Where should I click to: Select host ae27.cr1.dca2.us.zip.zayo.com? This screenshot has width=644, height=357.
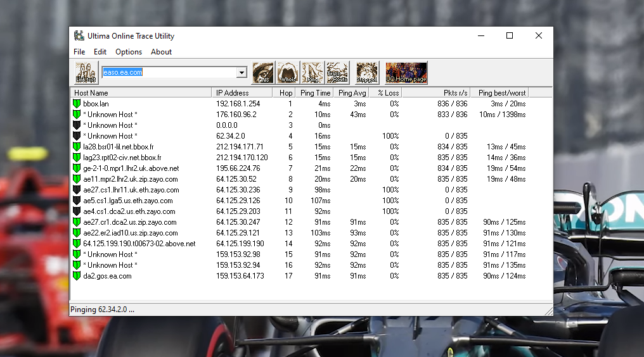[x=130, y=222]
